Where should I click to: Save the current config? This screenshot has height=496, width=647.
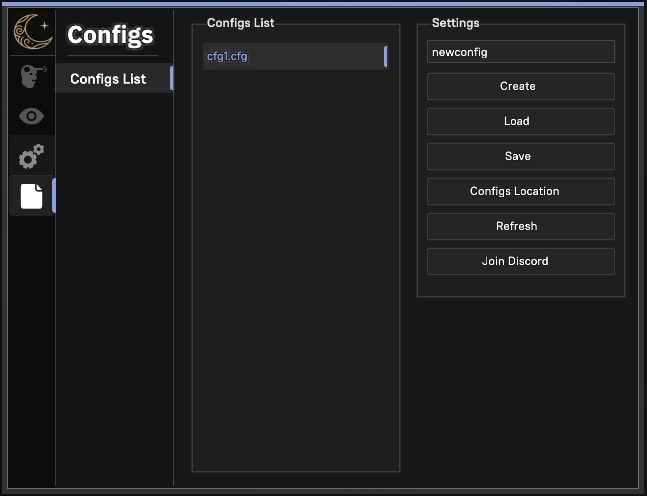tap(520, 156)
